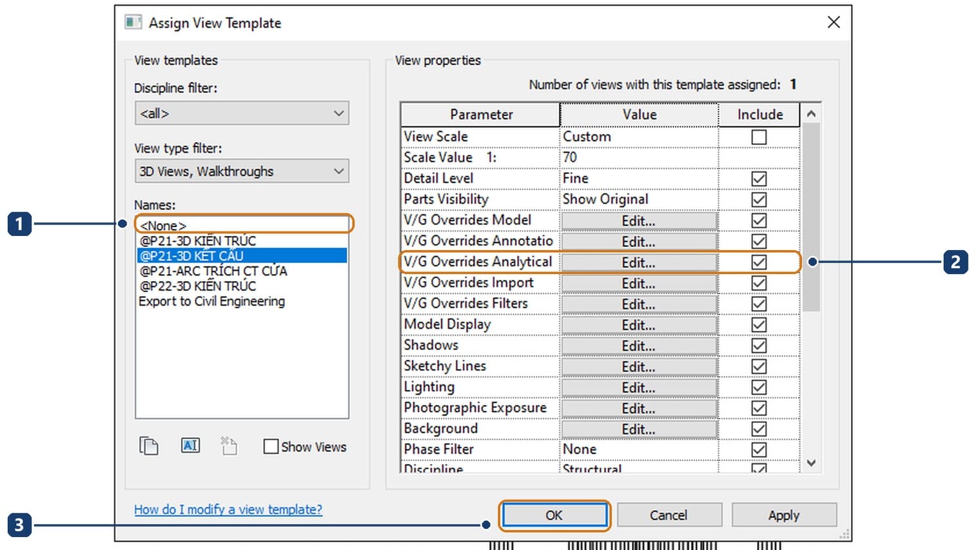Viewport: 980px width, 550px height.
Task: Select Export to Civil Engineering template
Action: [242, 301]
